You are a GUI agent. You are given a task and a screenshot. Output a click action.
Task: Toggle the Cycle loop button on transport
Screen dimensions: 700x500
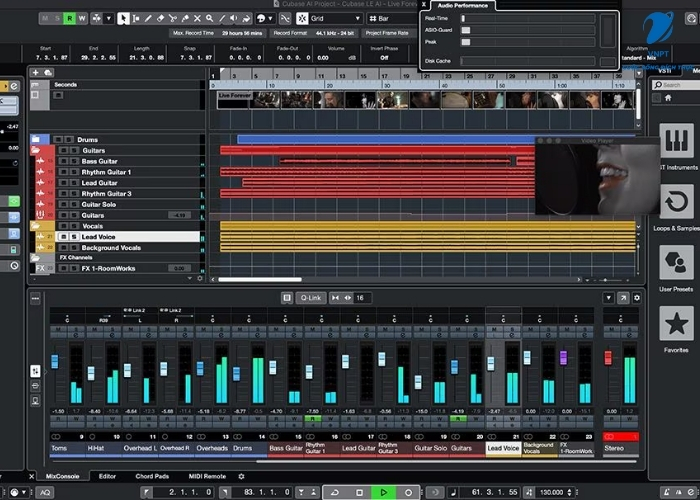pos(335,492)
